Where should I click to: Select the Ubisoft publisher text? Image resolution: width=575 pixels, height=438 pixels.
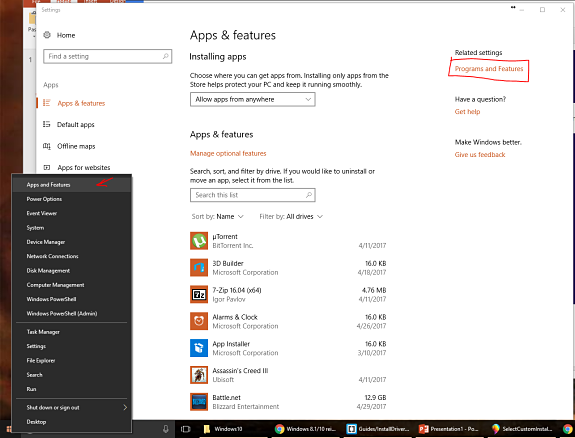(x=223, y=380)
